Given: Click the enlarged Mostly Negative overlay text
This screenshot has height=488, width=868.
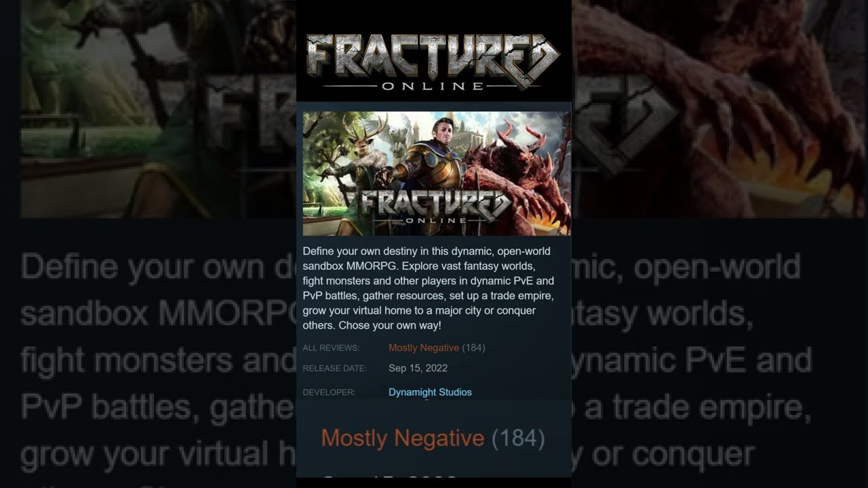Looking at the screenshot, I should click(402, 438).
